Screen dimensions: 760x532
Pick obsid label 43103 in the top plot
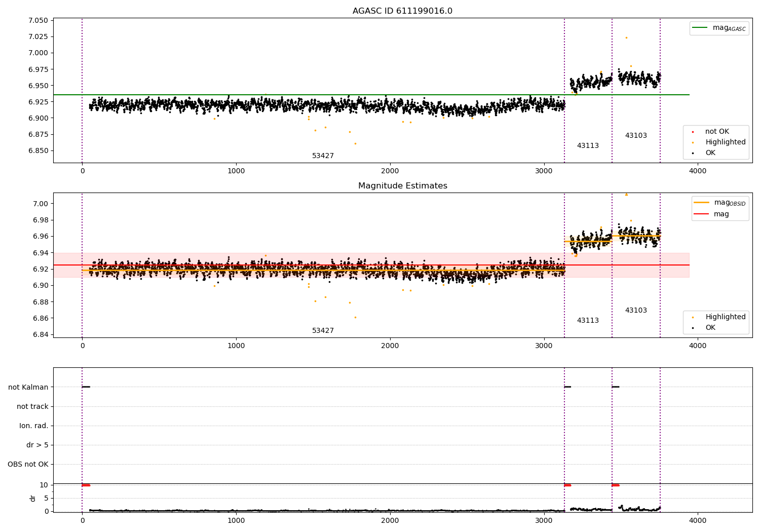(x=636, y=136)
